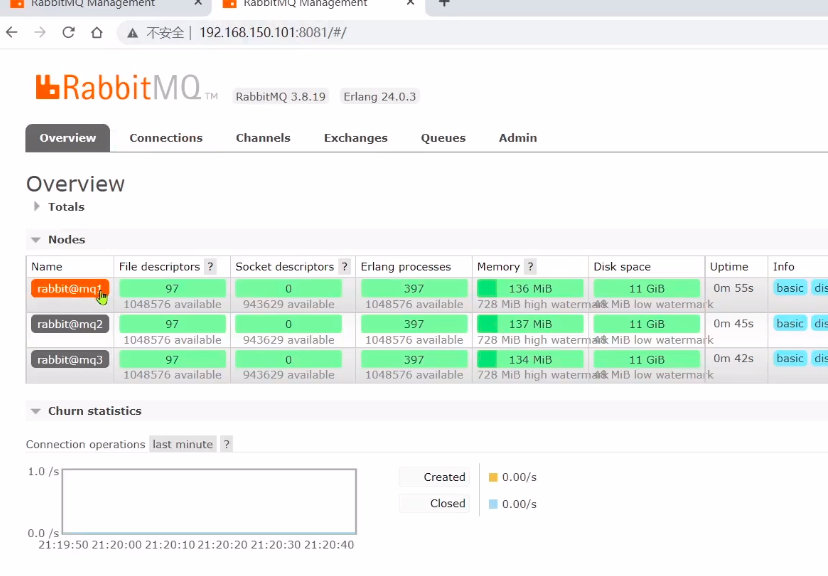Image resolution: width=828 pixels, height=576 pixels.
Task: Open Socket descriptors help question mark
Action: (x=345, y=267)
